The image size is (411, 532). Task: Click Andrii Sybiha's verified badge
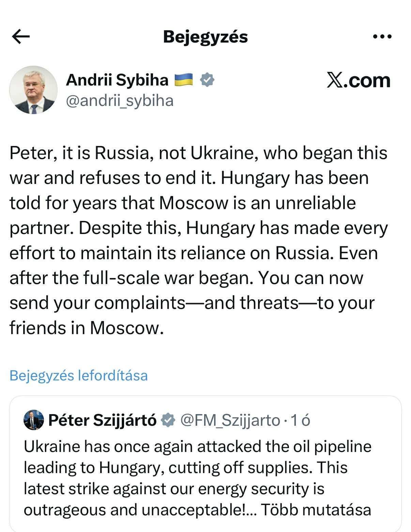point(207,80)
